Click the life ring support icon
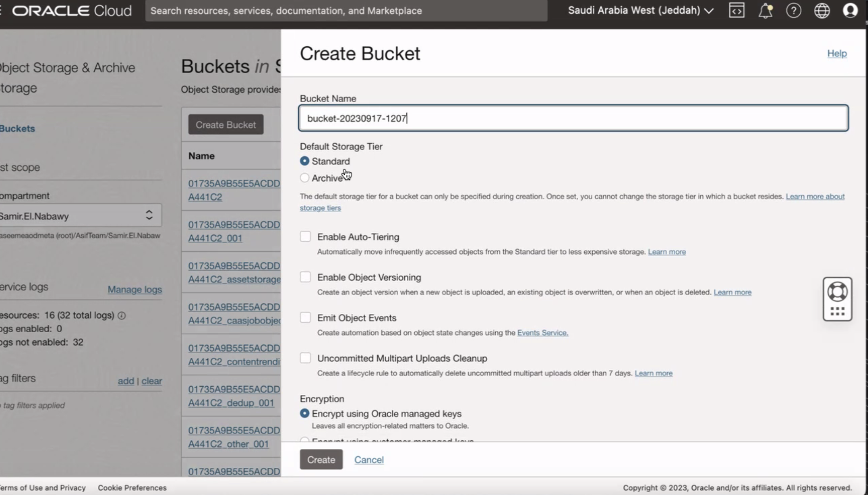The height and width of the screenshot is (495, 868). coord(837,292)
